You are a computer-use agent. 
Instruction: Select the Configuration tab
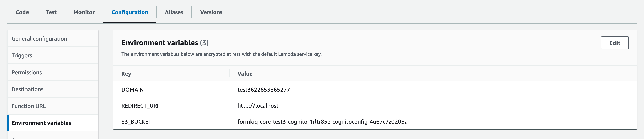pos(130,12)
